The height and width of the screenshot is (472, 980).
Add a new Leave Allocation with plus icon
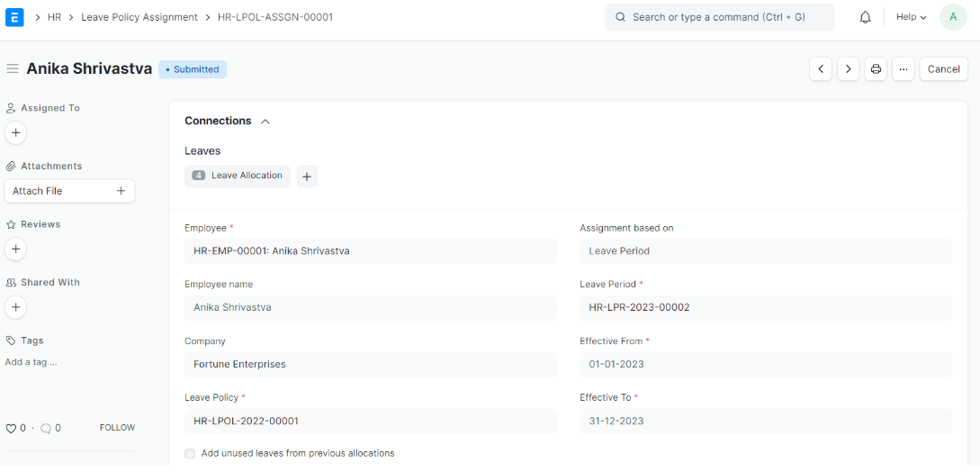pos(306,177)
